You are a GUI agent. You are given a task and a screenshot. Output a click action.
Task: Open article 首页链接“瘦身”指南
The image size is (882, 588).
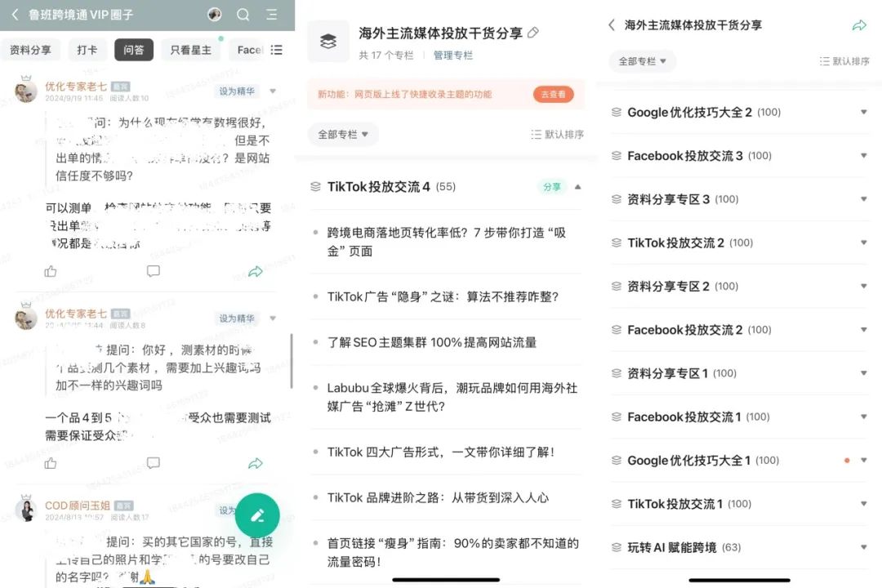pos(452,552)
